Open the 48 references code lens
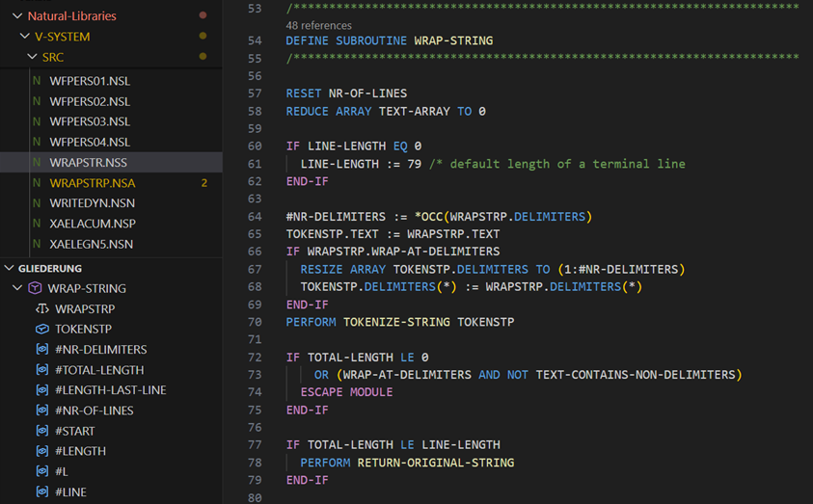The image size is (813, 504). (x=318, y=25)
